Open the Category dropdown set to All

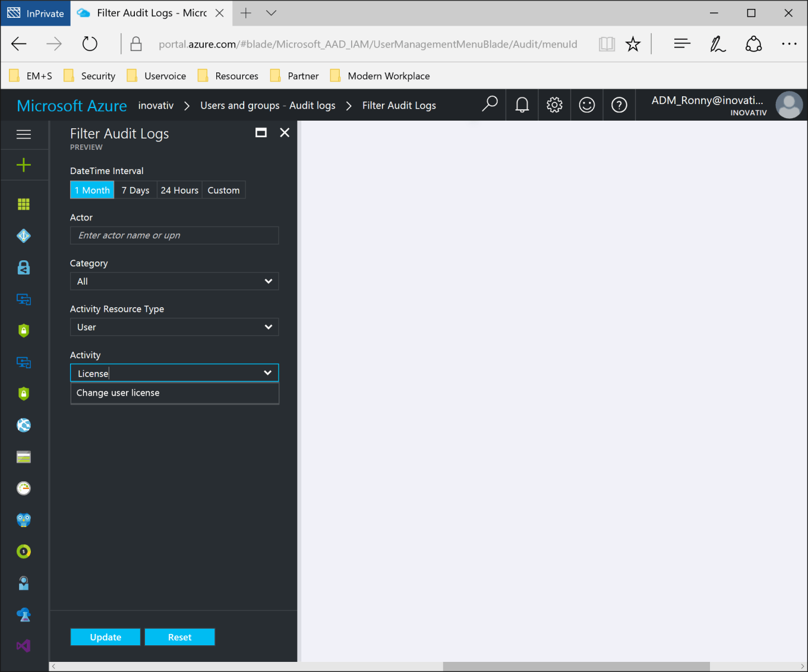pos(174,281)
